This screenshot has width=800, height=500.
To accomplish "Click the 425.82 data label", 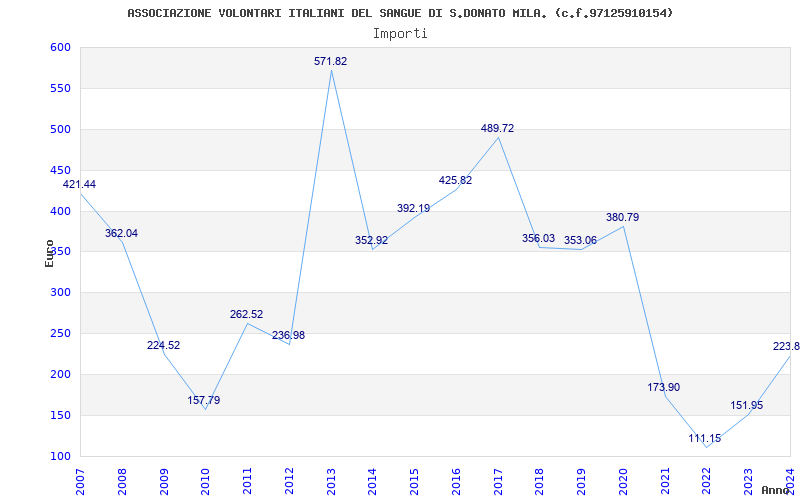I will (455, 180).
